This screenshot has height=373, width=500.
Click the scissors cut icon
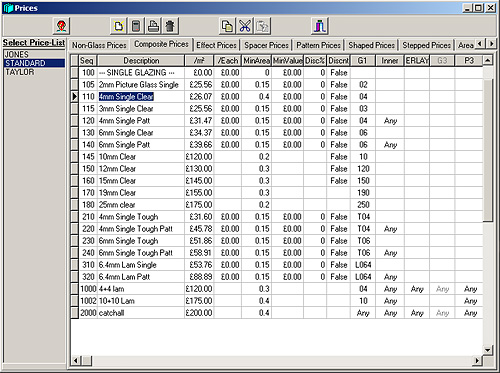[245, 26]
